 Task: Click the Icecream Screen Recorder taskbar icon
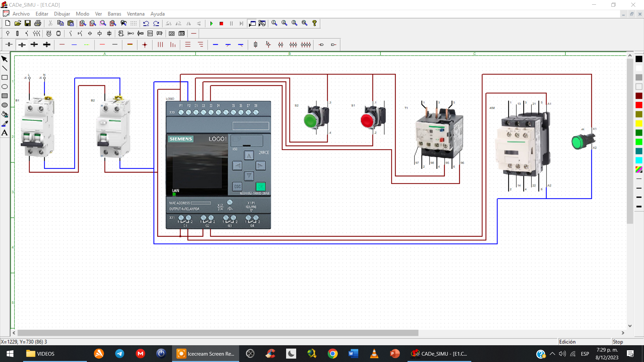tap(181, 354)
